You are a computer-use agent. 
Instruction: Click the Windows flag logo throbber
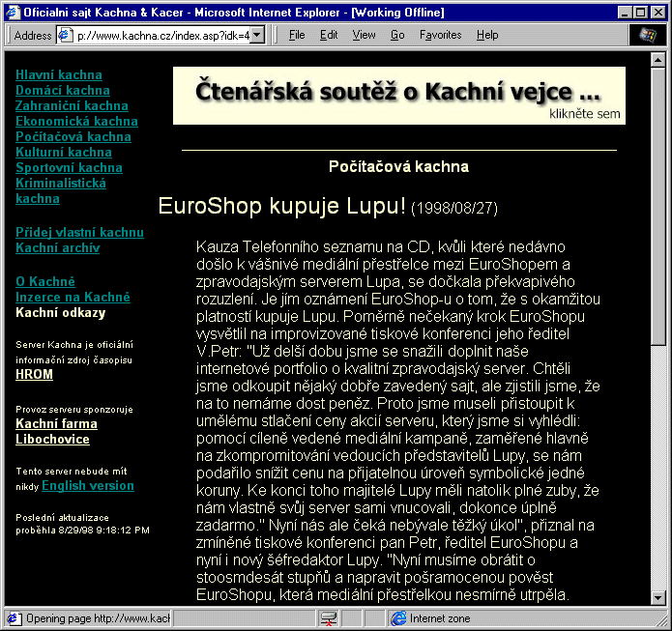(x=648, y=35)
